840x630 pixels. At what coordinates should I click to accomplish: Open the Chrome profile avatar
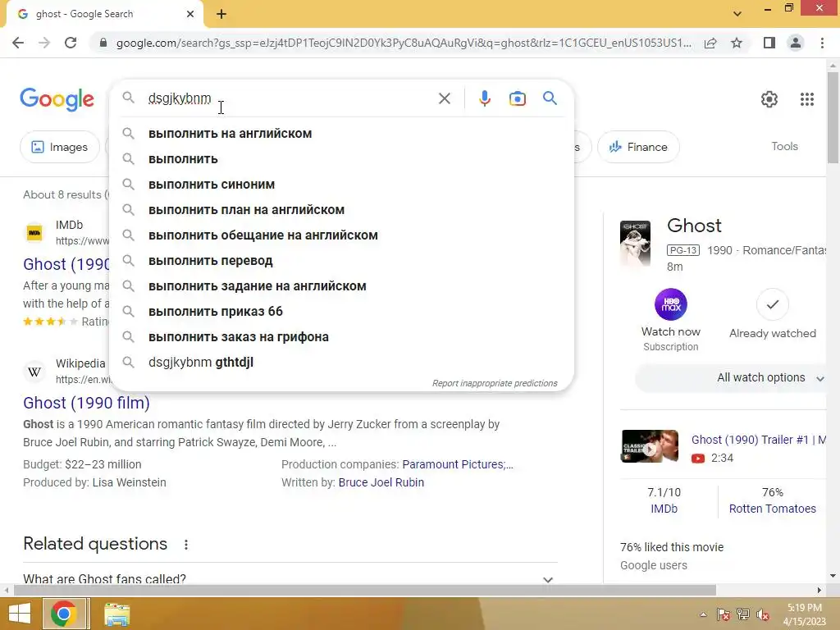[x=796, y=43]
